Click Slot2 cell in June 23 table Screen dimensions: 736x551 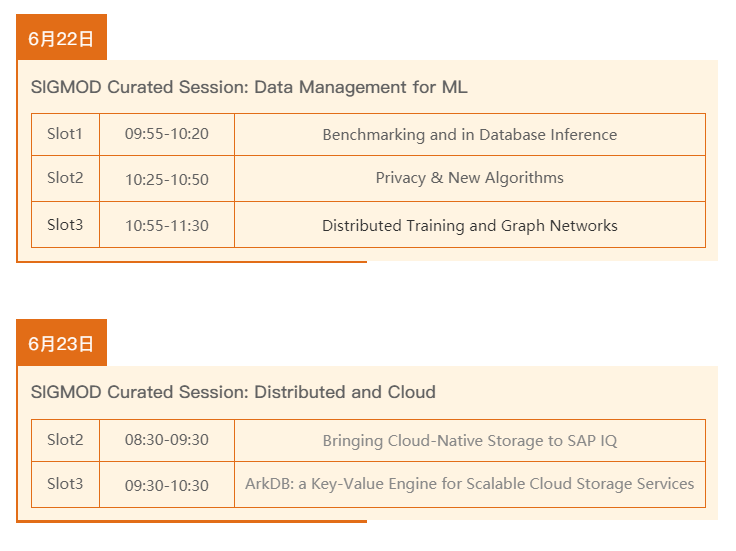(x=65, y=440)
